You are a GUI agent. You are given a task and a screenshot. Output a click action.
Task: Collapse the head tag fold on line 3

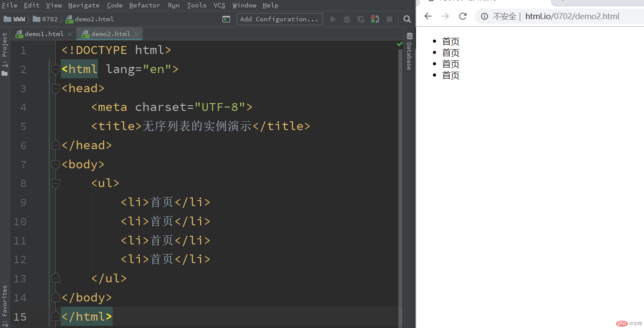pyautogui.click(x=55, y=89)
